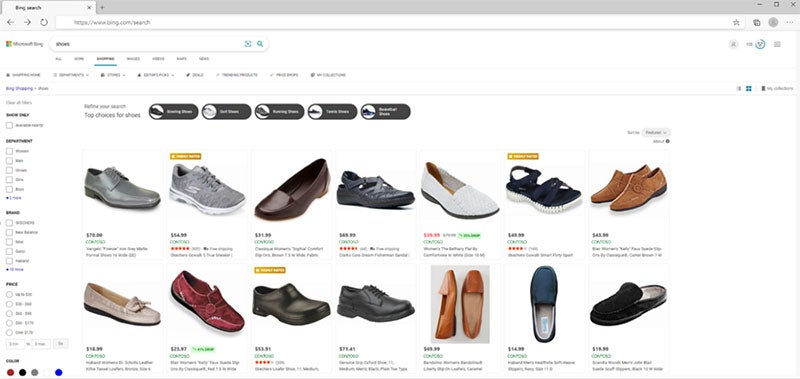800x379 pixels.
Task: Click the favorites star in address bar
Action: pyautogui.click(x=736, y=22)
